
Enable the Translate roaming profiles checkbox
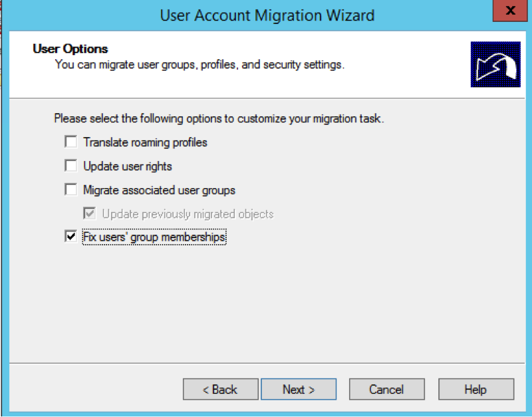(70, 142)
